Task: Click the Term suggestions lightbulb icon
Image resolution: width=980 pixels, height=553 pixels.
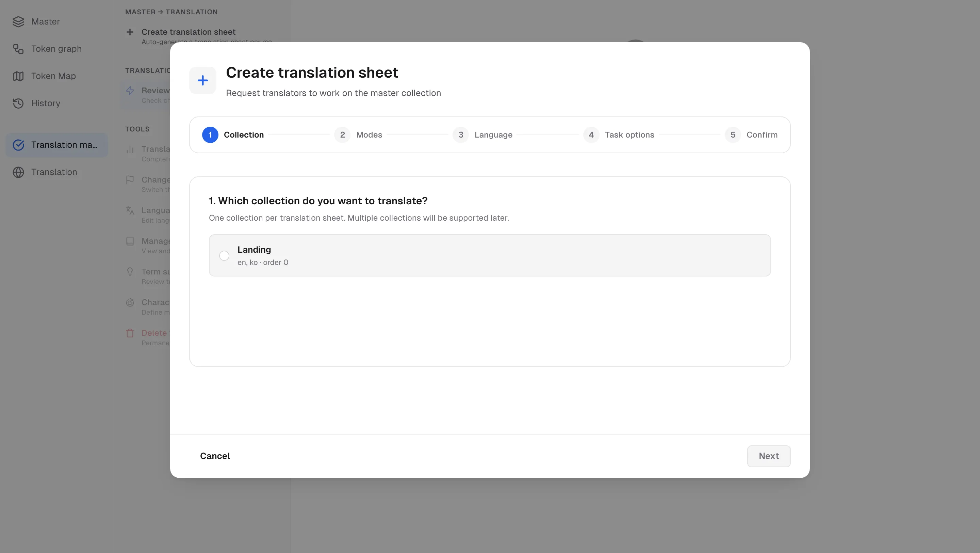Action: (130, 272)
